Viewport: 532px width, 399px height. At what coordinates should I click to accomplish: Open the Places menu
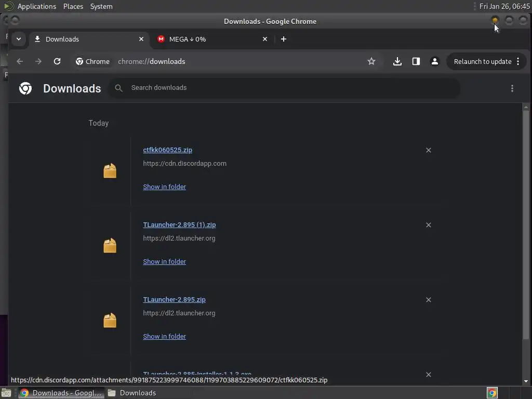(73, 6)
